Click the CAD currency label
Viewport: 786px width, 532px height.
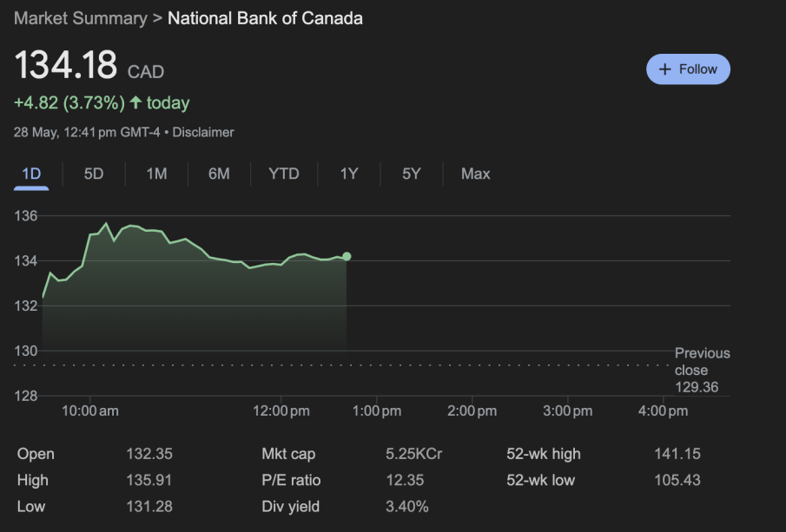click(x=146, y=72)
